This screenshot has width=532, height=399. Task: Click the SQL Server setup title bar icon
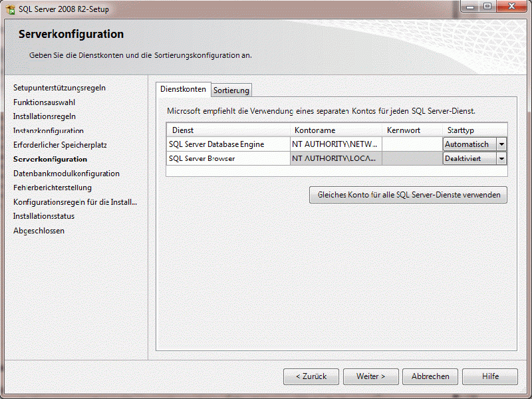[x=11, y=9]
